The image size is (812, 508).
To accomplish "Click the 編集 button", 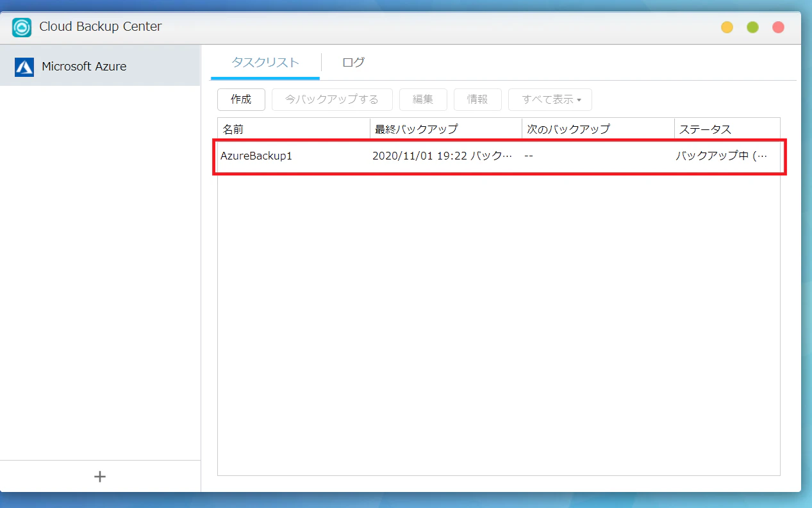I will coord(423,99).
